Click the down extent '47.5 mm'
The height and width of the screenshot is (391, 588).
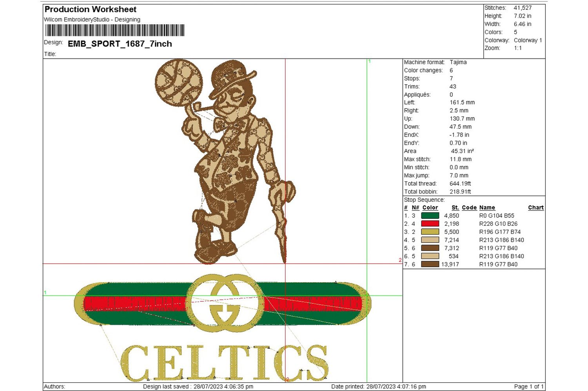(461, 127)
